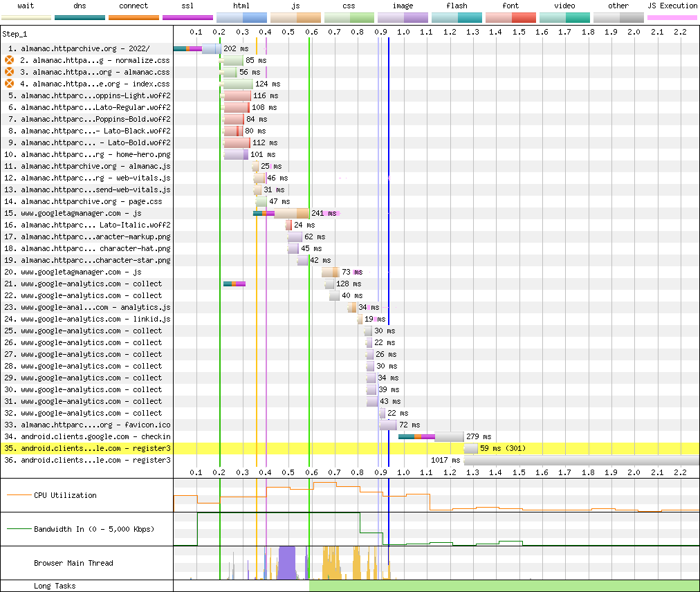Screen dimensions: 700x592
Task: Click the Bandwidth In (0 - 5,000 Kbps) label
Action: [x=94, y=529]
